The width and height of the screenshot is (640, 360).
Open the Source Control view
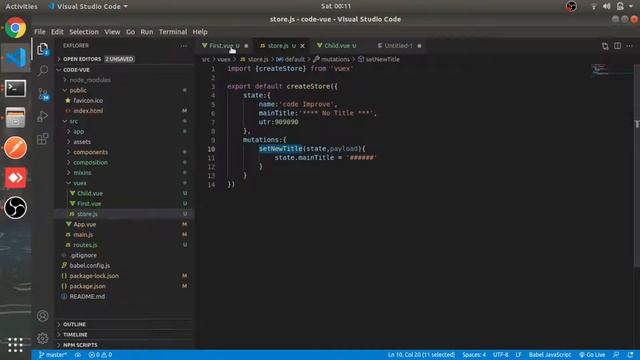click(x=43, y=94)
